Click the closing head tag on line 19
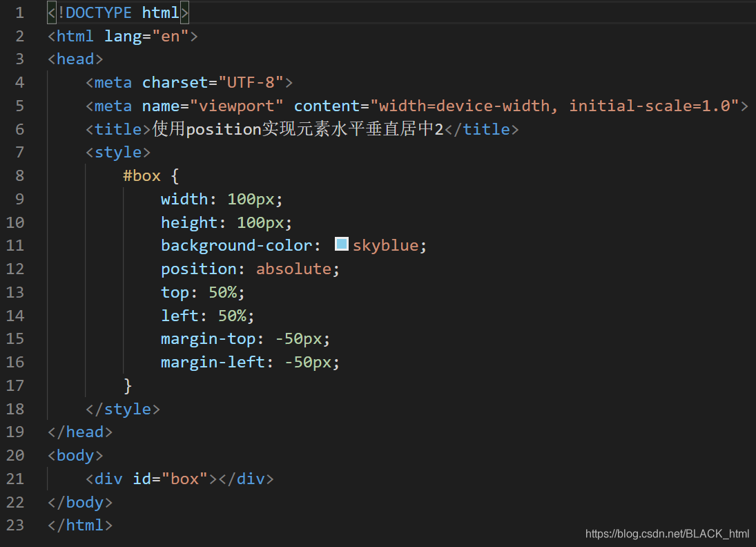Image resolution: width=756 pixels, height=547 pixels. (x=80, y=432)
